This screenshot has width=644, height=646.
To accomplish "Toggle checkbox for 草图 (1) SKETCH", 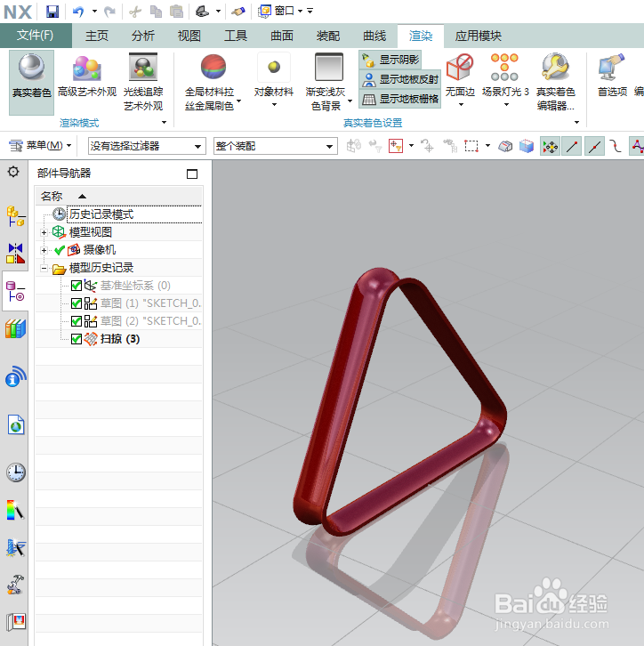I will (x=76, y=303).
